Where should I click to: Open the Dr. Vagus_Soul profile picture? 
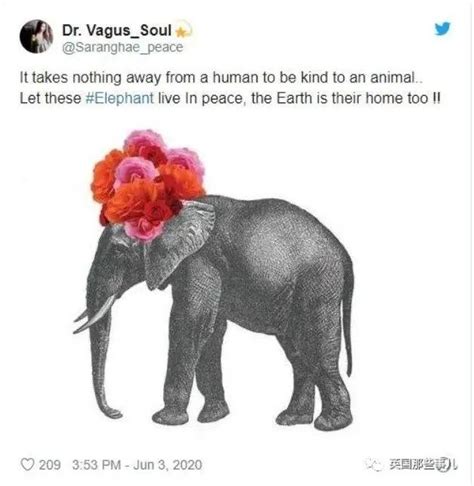[x=36, y=36]
